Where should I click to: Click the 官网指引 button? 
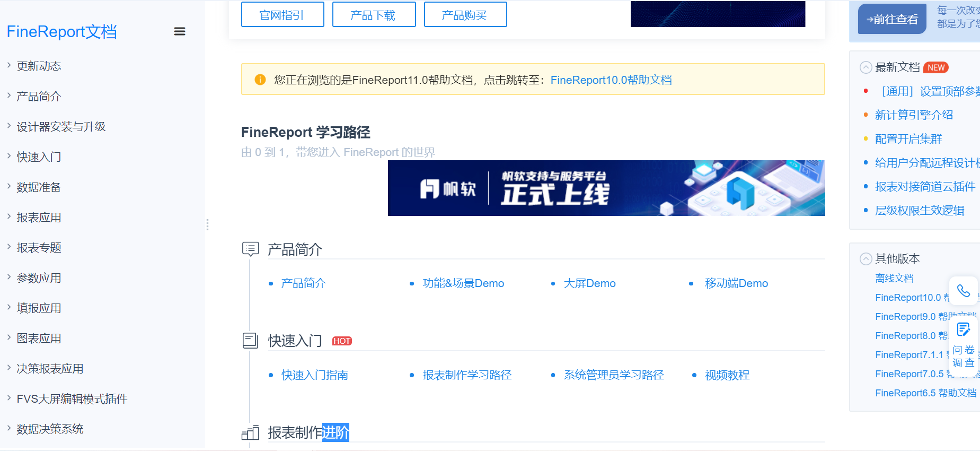pos(282,15)
